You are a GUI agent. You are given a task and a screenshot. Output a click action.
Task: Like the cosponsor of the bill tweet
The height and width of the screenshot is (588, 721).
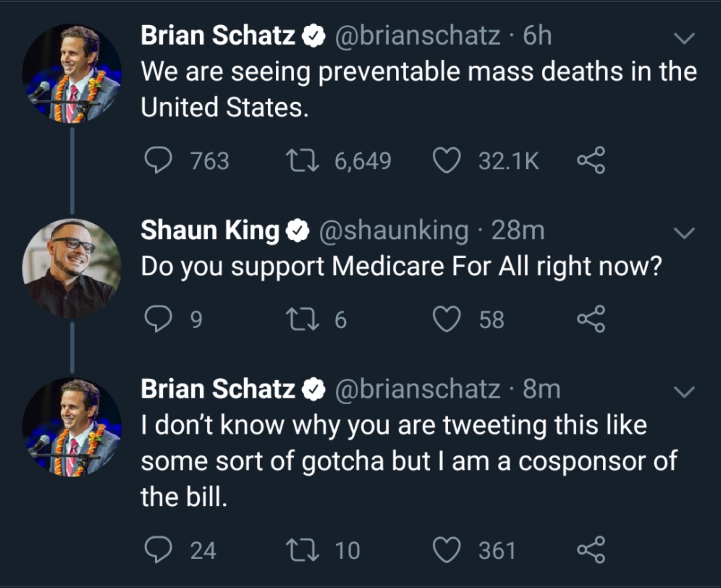[447, 550]
